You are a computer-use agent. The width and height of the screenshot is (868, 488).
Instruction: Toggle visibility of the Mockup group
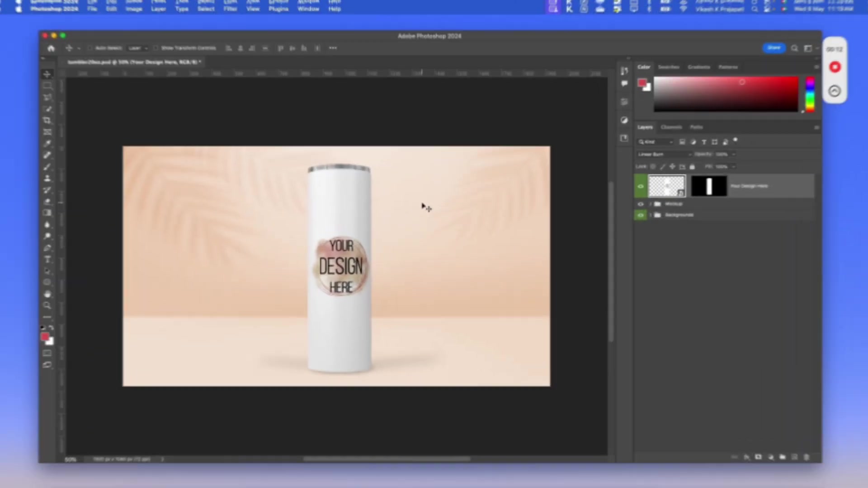click(x=641, y=204)
